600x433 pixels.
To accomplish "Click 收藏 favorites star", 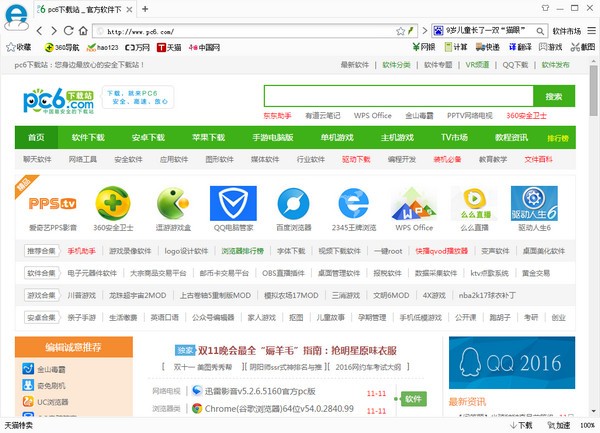I will [x=18, y=47].
